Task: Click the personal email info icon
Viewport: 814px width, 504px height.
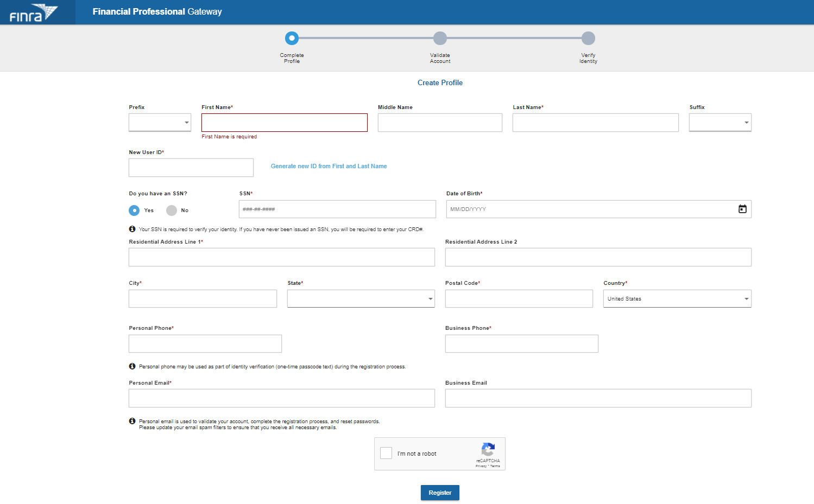Action: coord(132,421)
